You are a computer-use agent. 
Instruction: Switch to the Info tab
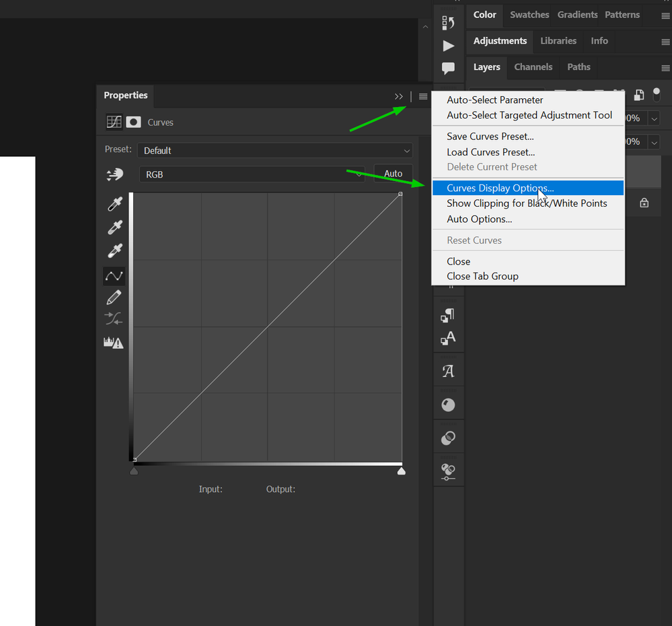coord(599,41)
